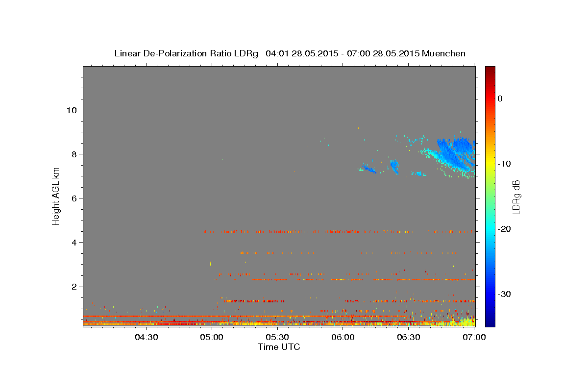Click the height tick label 2

(x=73, y=287)
